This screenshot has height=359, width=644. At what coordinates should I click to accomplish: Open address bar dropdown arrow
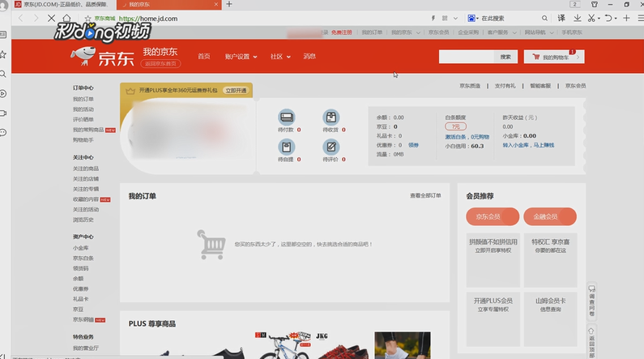(455, 18)
